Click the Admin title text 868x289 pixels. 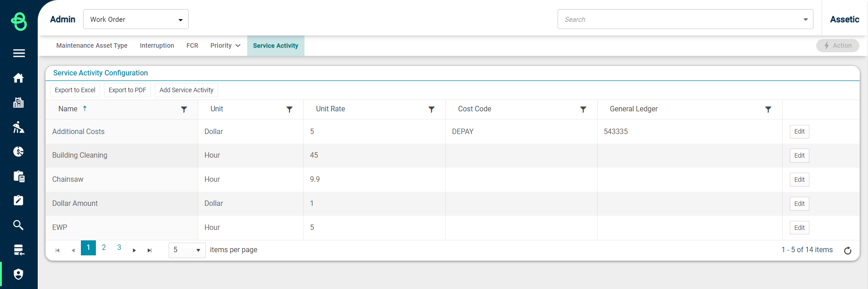click(63, 19)
